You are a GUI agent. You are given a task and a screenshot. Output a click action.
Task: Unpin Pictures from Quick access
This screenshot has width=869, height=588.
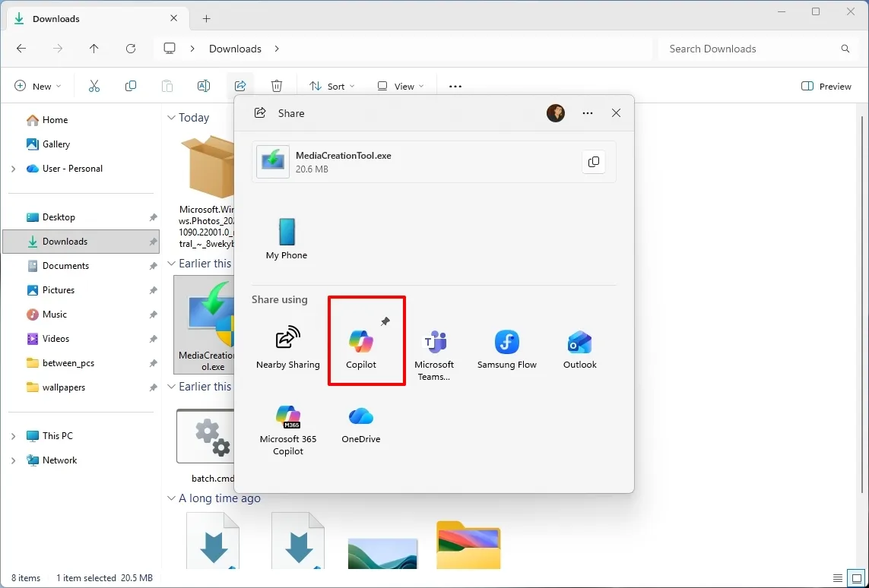[x=153, y=291]
